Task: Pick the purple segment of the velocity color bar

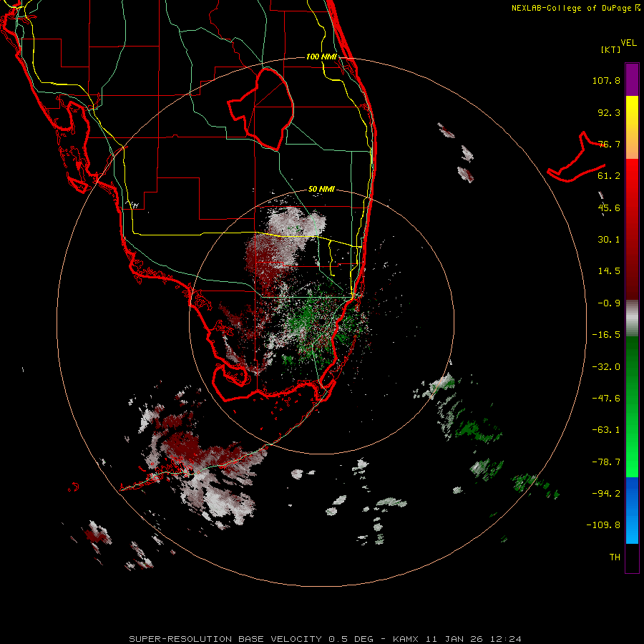Action: pos(632,80)
